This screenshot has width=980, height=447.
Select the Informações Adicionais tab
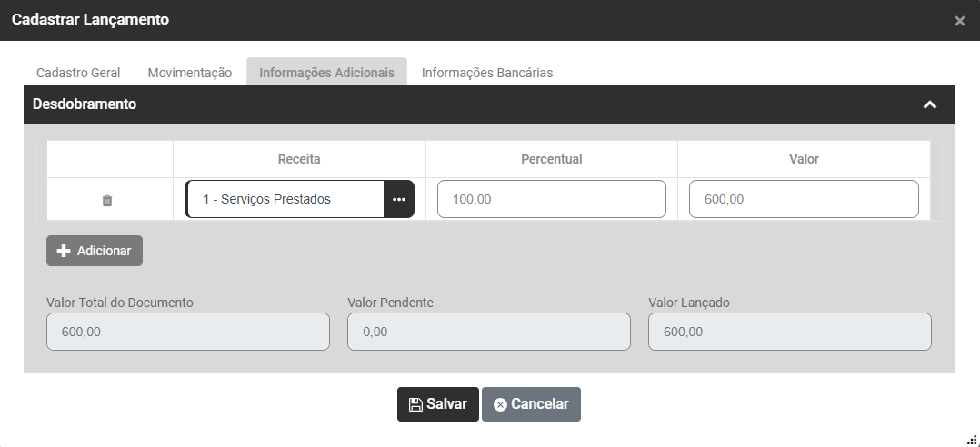point(326,73)
